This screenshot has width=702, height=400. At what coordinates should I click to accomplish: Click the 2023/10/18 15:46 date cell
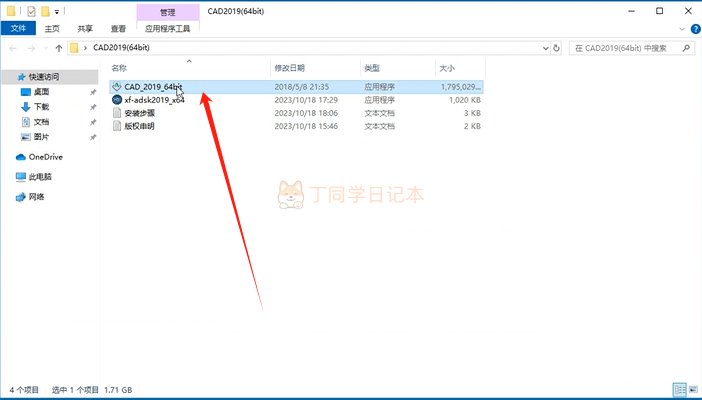coord(306,126)
